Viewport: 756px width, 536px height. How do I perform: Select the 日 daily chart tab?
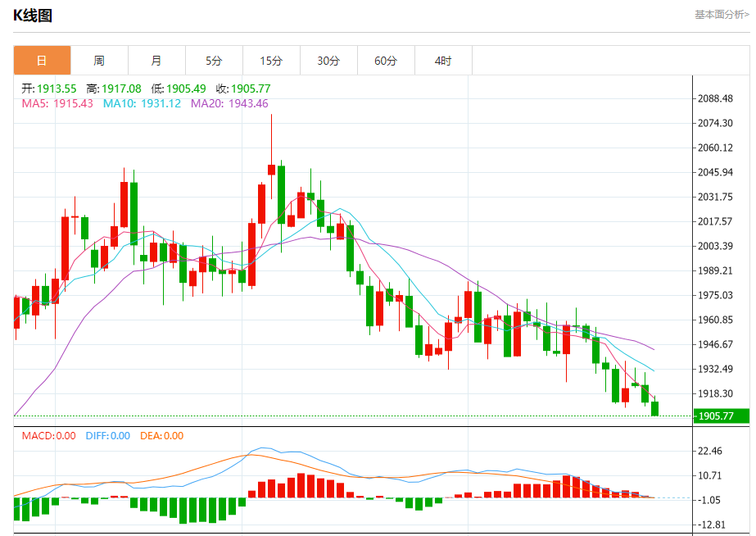[42, 61]
